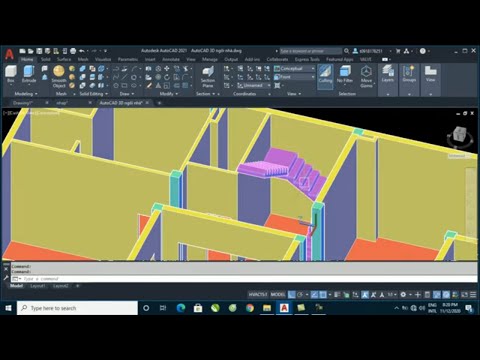Open the Unnamed UCS dropdown

(x=254, y=85)
